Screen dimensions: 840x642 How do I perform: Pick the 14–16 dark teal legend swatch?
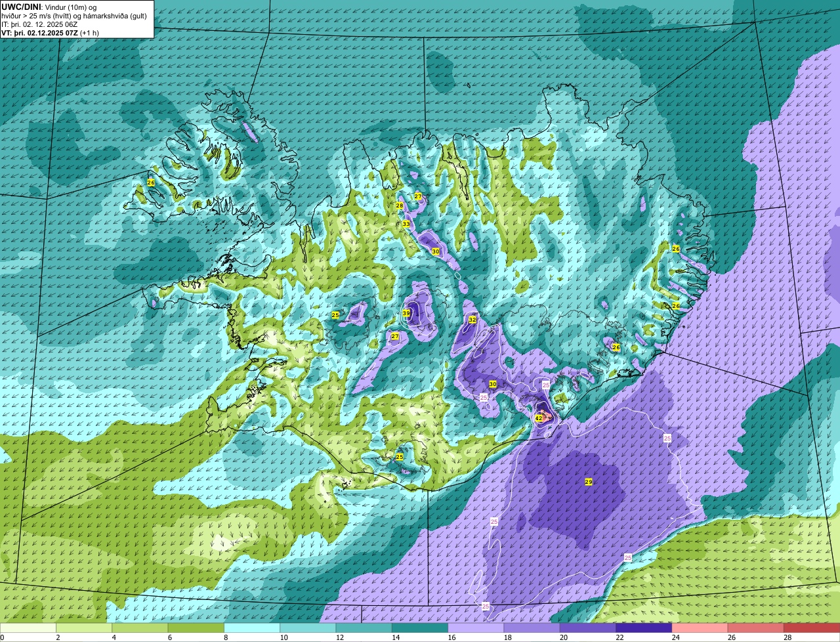click(420, 628)
